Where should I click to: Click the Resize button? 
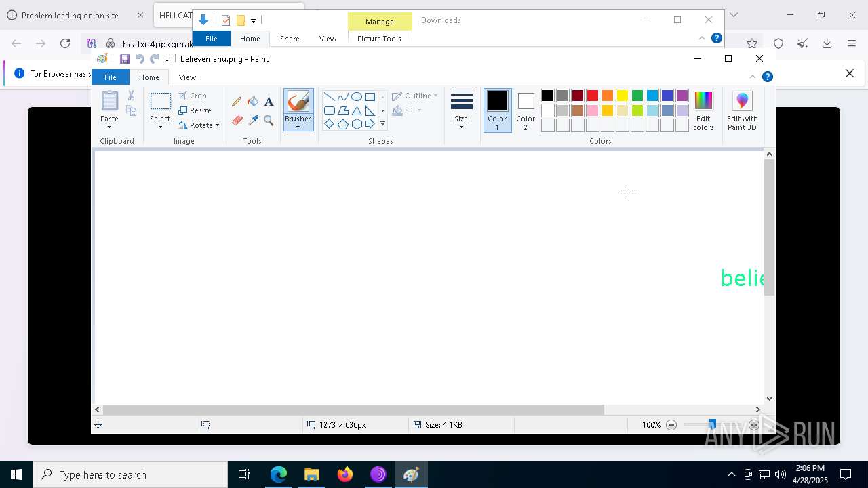(x=195, y=110)
